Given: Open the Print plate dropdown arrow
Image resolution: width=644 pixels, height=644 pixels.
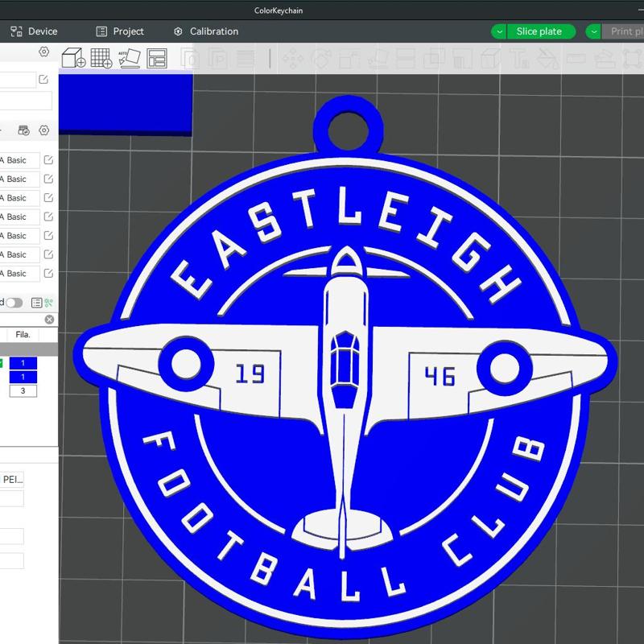Looking at the screenshot, I should click(595, 31).
